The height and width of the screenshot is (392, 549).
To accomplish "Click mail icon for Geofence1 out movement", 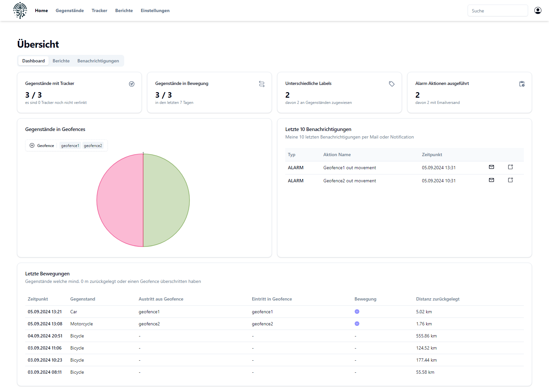I will 491,167.
